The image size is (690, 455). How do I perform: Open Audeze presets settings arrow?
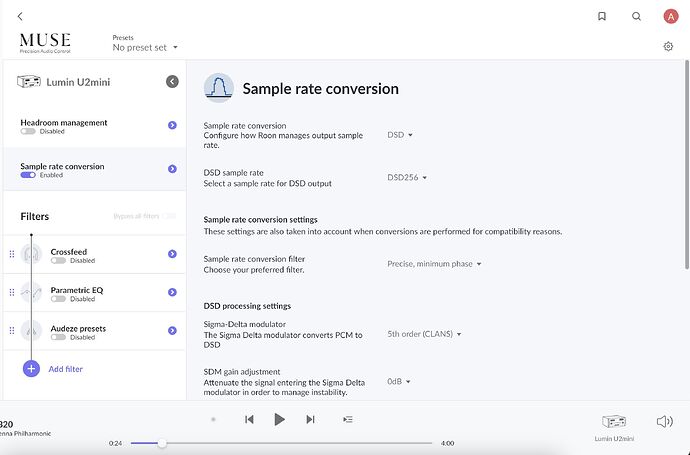coord(172,330)
